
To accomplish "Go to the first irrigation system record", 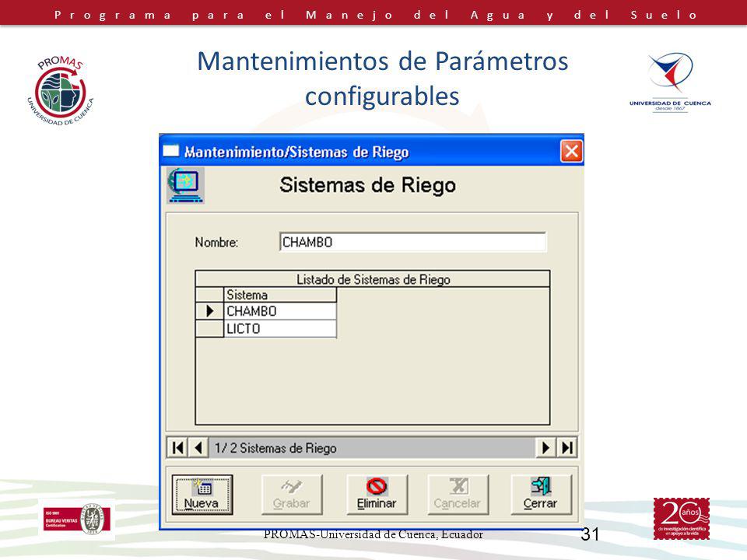I will [x=177, y=448].
